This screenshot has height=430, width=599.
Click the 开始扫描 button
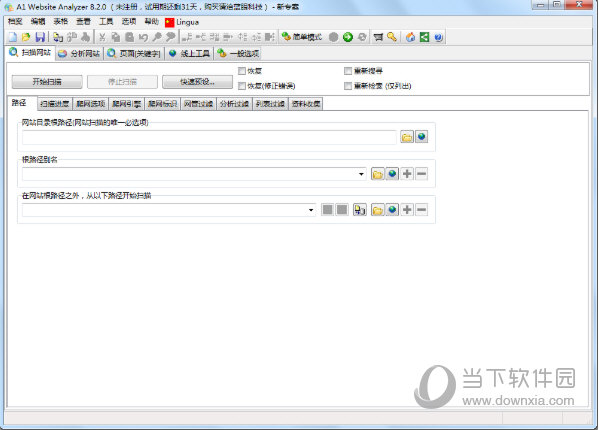click(47, 82)
